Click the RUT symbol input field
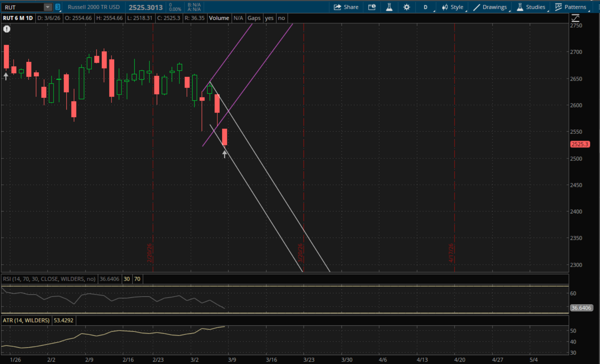The image size is (600, 364). [23, 7]
